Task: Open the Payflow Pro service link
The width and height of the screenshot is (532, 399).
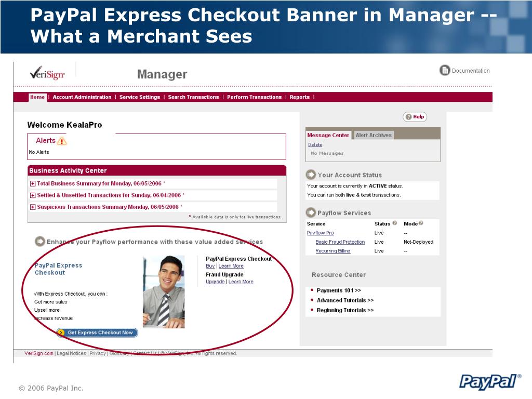Action: click(320, 233)
